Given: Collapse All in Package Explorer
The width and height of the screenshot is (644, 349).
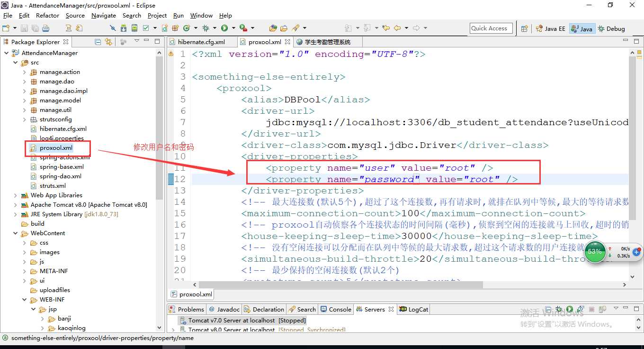Looking at the screenshot, I should pyautogui.click(x=98, y=42).
